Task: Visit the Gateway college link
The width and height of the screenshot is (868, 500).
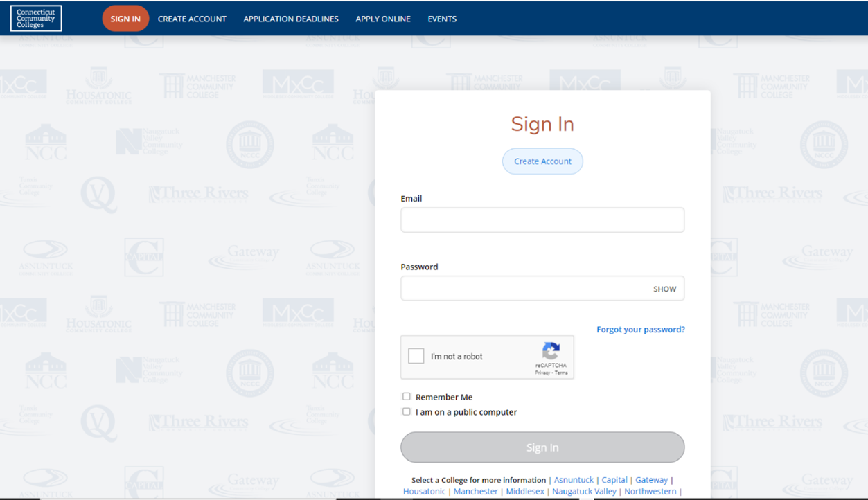Action: click(x=652, y=480)
